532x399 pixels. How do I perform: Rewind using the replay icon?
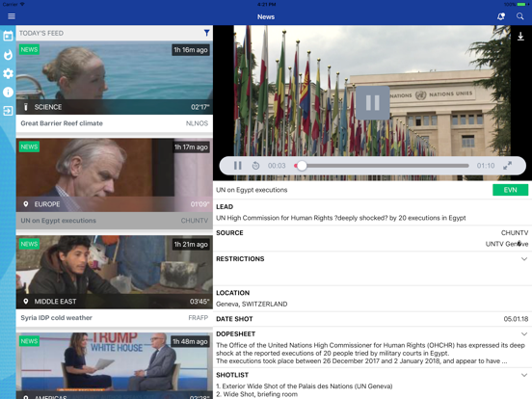(x=255, y=166)
